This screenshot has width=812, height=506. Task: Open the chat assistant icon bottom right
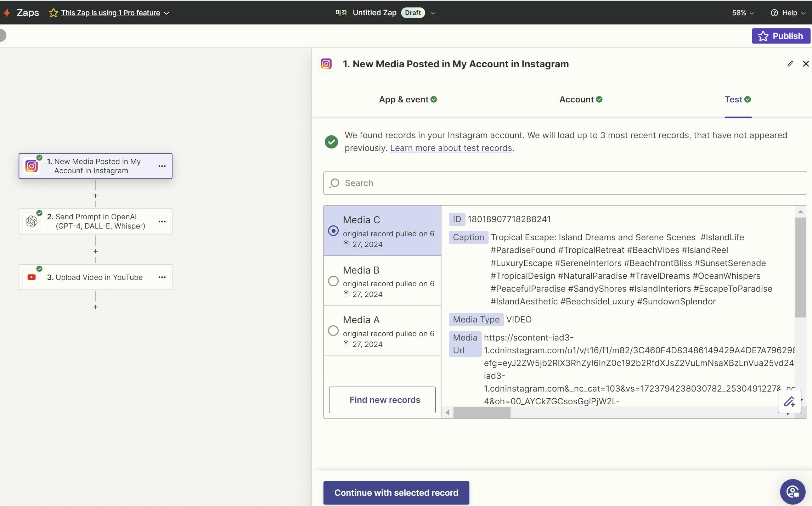[793, 491]
